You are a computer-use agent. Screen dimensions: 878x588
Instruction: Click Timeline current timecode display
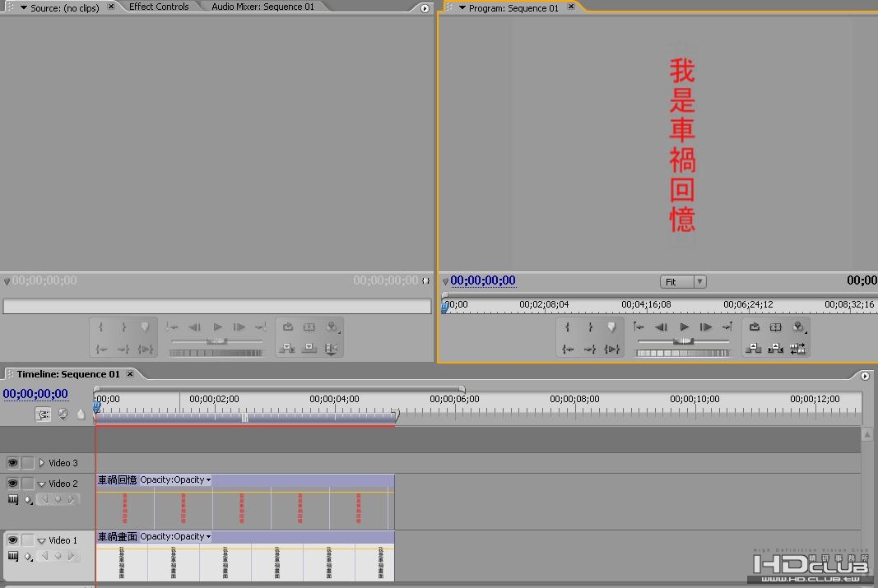click(x=35, y=394)
